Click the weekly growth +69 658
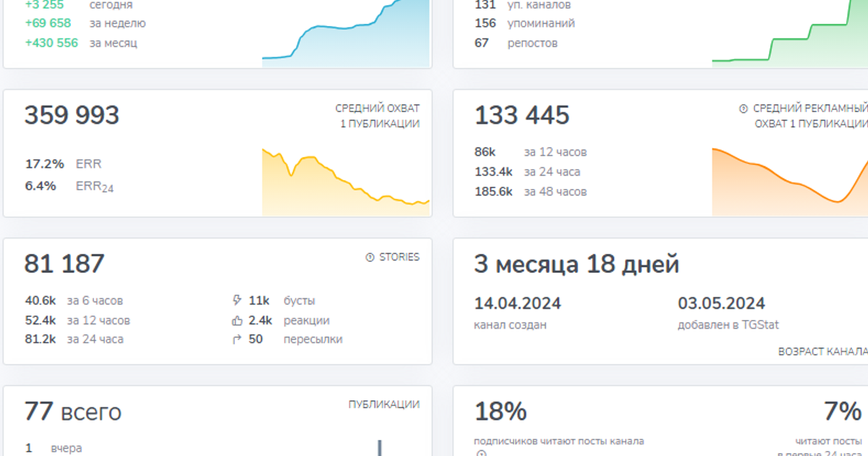Screen dimensions: 868x456 click(x=48, y=23)
